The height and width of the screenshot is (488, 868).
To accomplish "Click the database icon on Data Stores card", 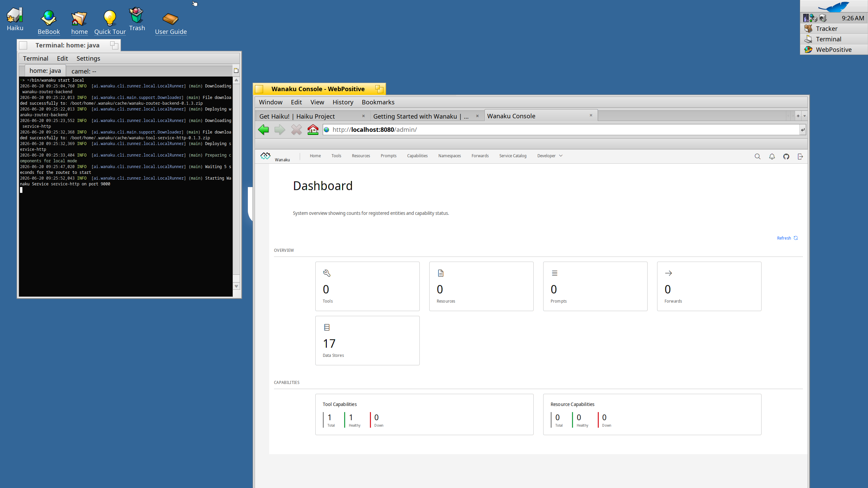I will tap(327, 327).
